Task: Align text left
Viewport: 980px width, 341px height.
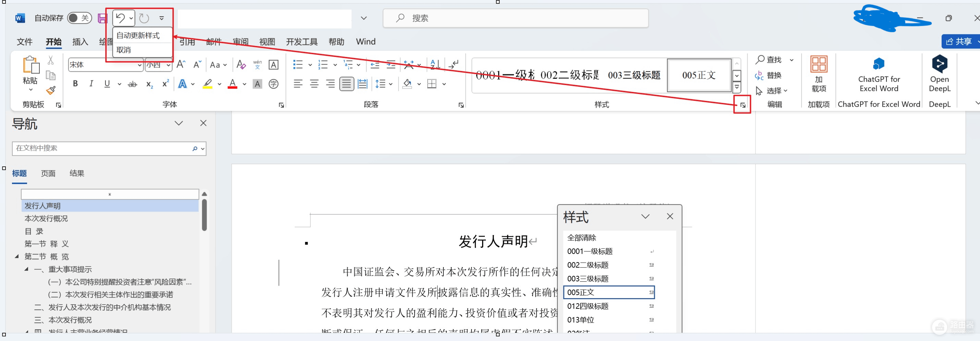Action: pos(298,83)
